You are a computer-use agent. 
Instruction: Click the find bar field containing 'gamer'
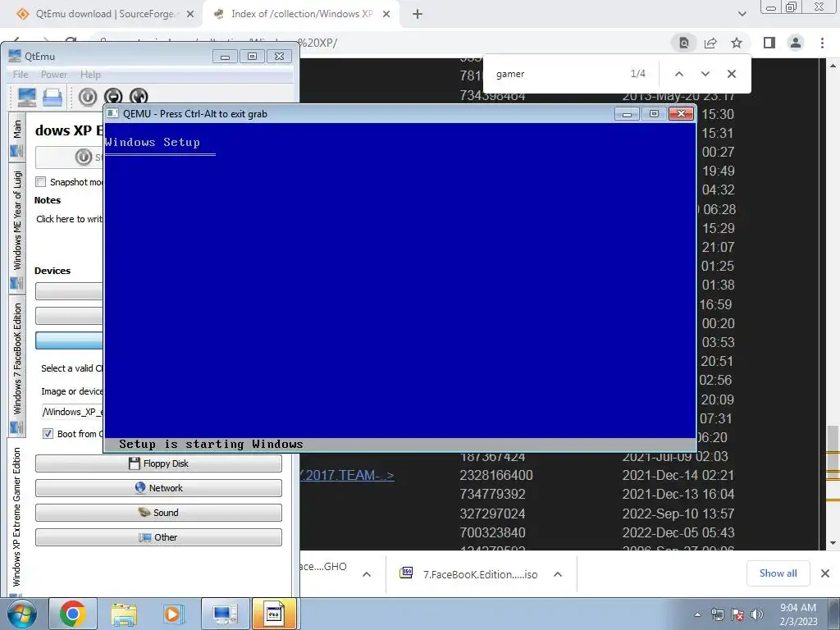[x=557, y=74]
